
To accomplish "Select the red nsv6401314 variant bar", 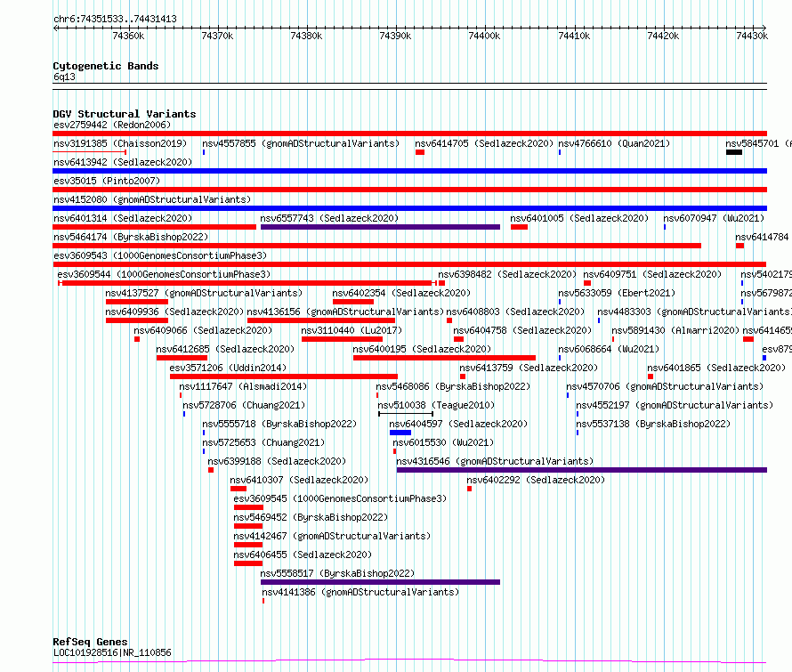I will point(155,227).
